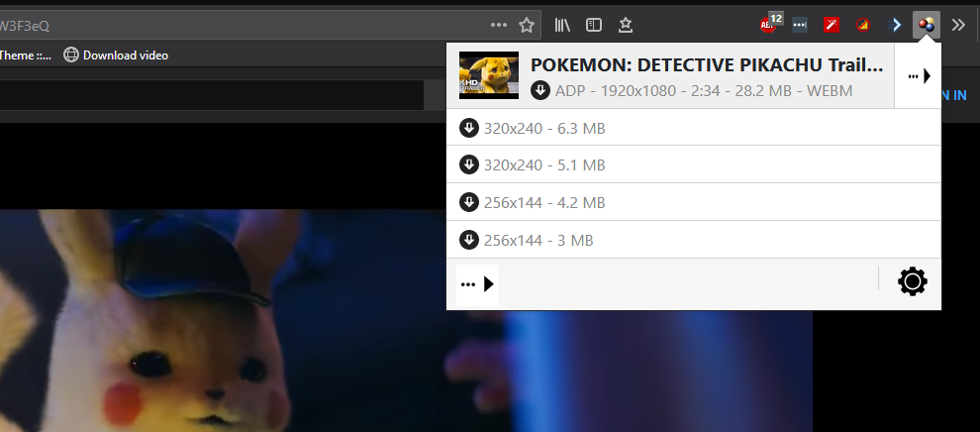Select the '320x240 - 5.1 MB' text
This screenshot has height=432, width=980.
(x=544, y=165)
